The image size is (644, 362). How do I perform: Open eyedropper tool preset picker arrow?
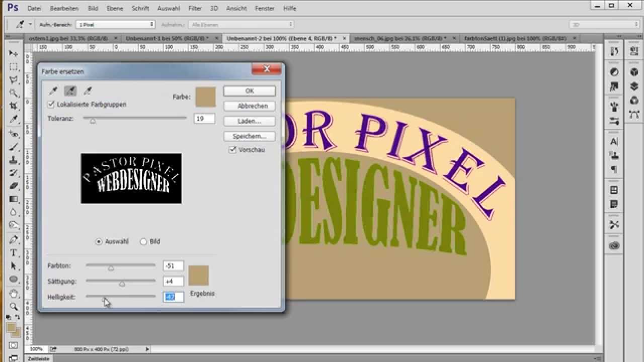point(30,24)
